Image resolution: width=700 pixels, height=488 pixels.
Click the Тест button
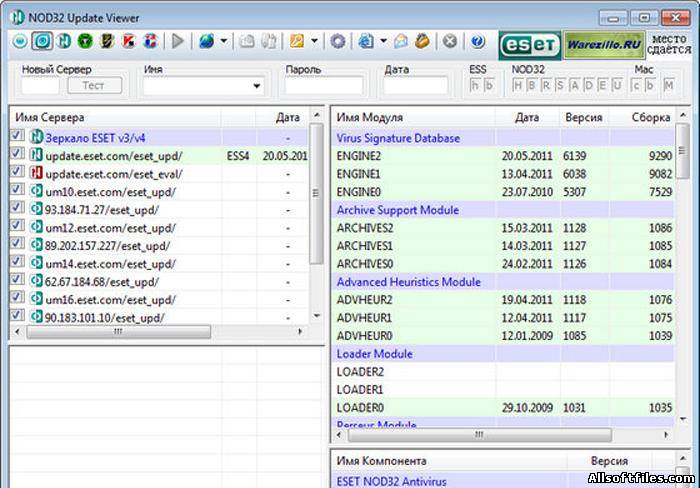point(94,85)
